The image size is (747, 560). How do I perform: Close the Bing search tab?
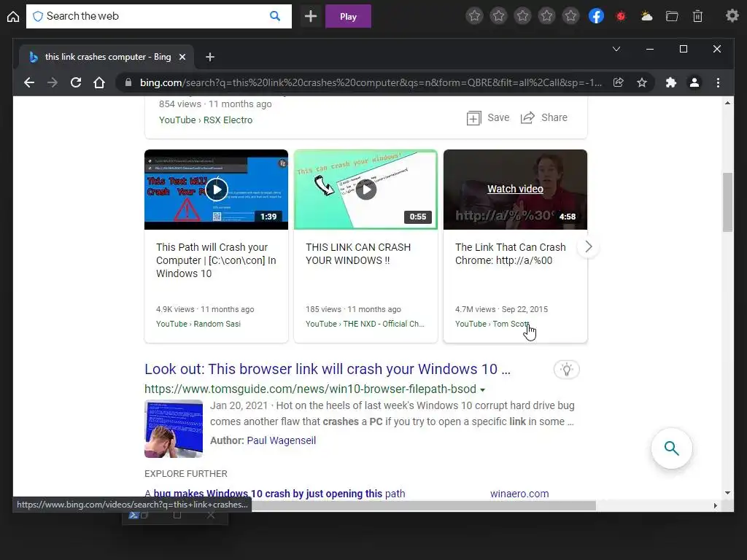[x=182, y=57]
